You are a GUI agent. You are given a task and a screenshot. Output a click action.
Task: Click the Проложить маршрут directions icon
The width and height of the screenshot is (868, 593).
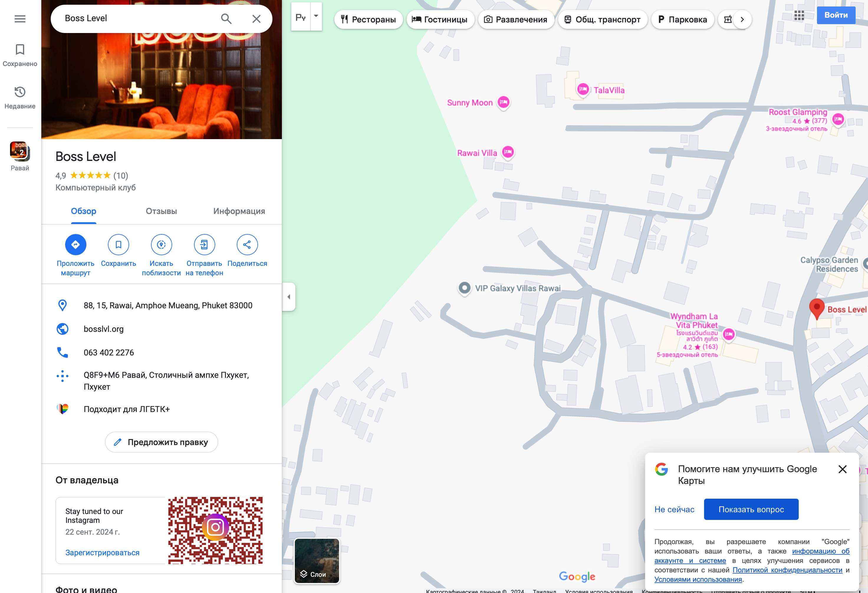point(75,245)
